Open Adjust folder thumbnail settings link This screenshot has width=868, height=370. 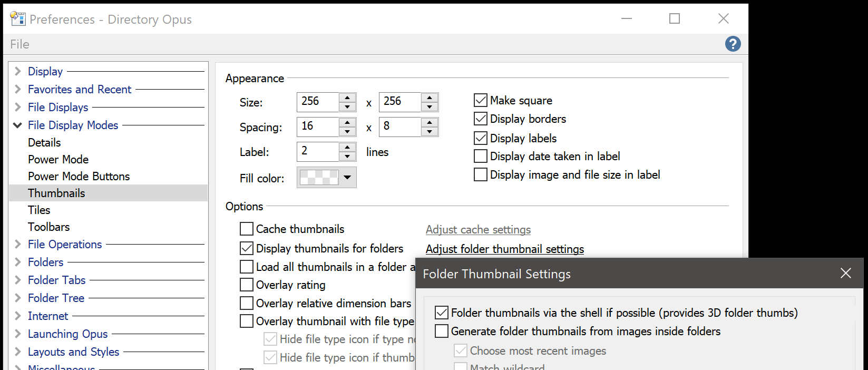(x=505, y=249)
